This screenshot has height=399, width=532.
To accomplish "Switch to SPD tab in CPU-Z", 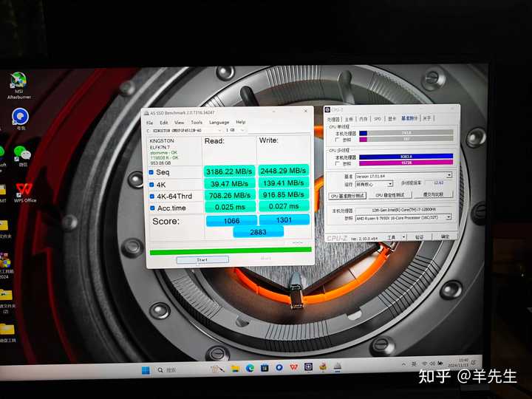I will coord(378,119).
